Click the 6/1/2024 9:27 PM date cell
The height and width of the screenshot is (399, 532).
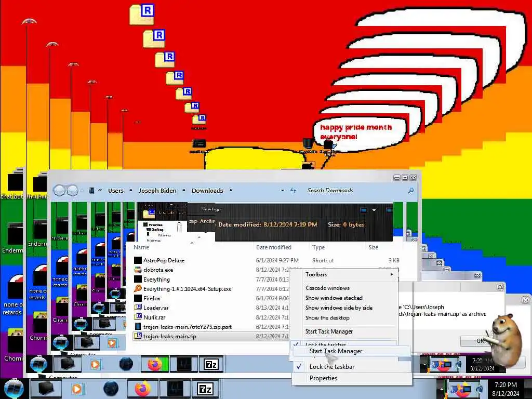277,260
